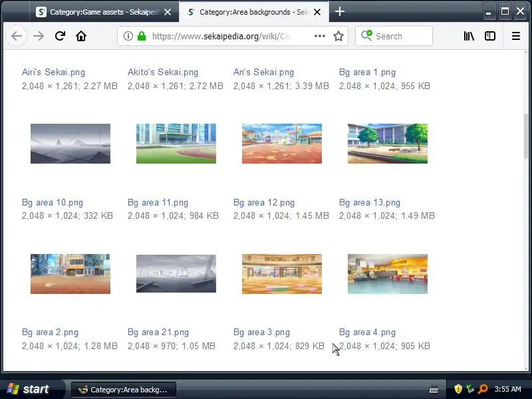Close the Game assets tab
This screenshot has height=399, width=532.
168,12
